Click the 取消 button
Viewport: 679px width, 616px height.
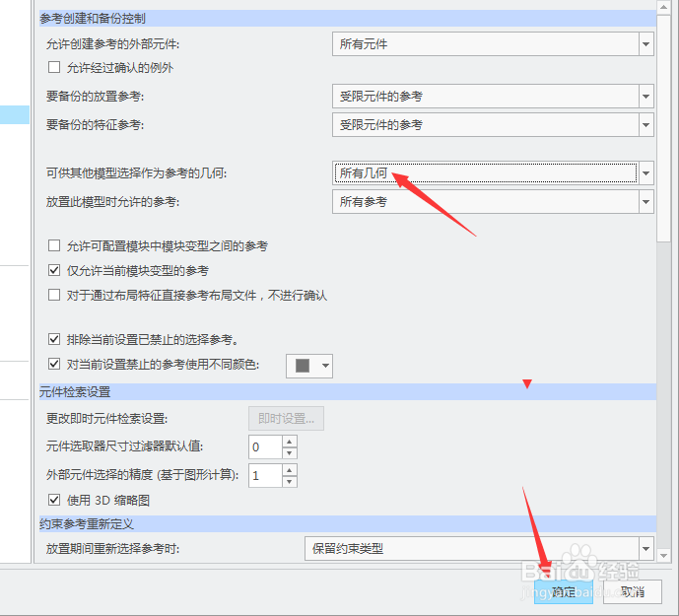[633, 591]
